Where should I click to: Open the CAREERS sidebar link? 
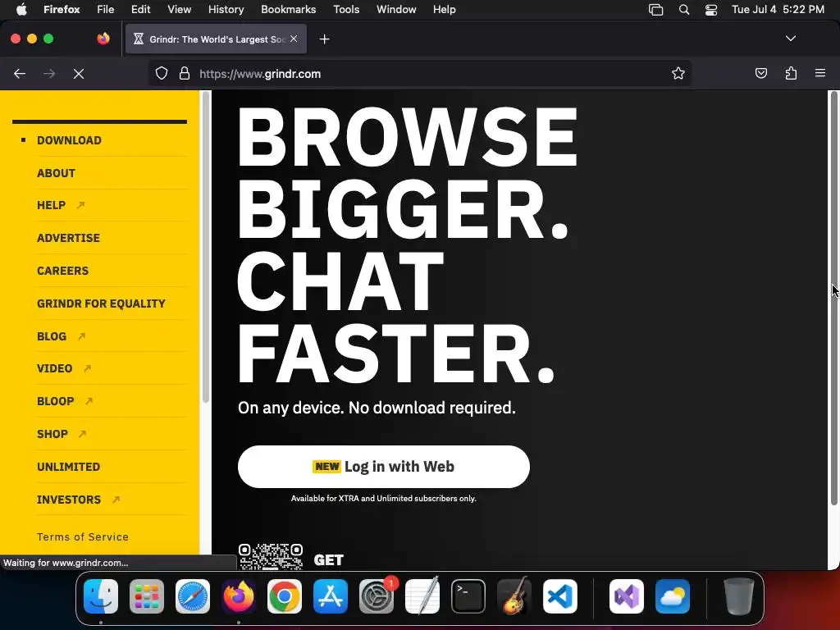(62, 271)
